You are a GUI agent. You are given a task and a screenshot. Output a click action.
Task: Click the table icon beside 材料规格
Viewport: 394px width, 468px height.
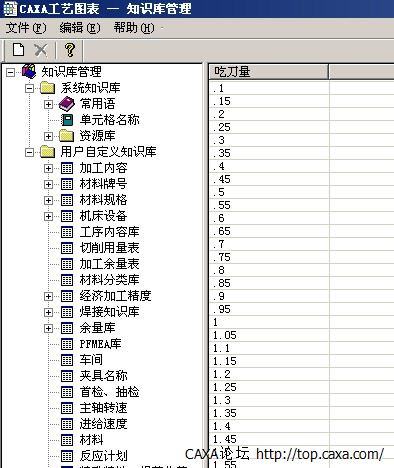point(67,200)
